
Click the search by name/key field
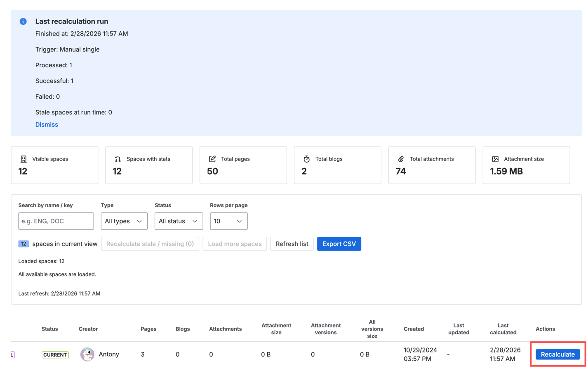click(56, 221)
